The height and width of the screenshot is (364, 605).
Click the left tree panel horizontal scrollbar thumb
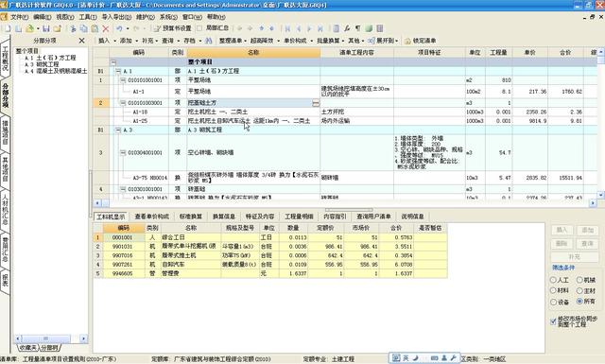click(x=46, y=338)
